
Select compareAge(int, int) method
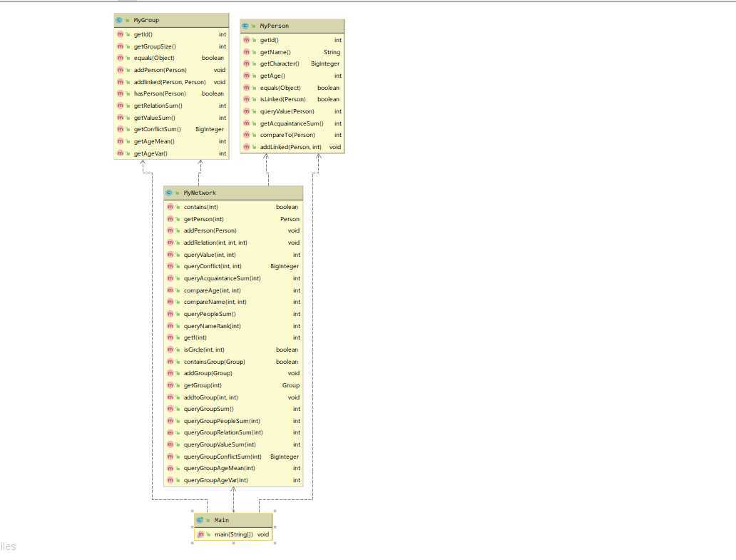pos(233,290)
